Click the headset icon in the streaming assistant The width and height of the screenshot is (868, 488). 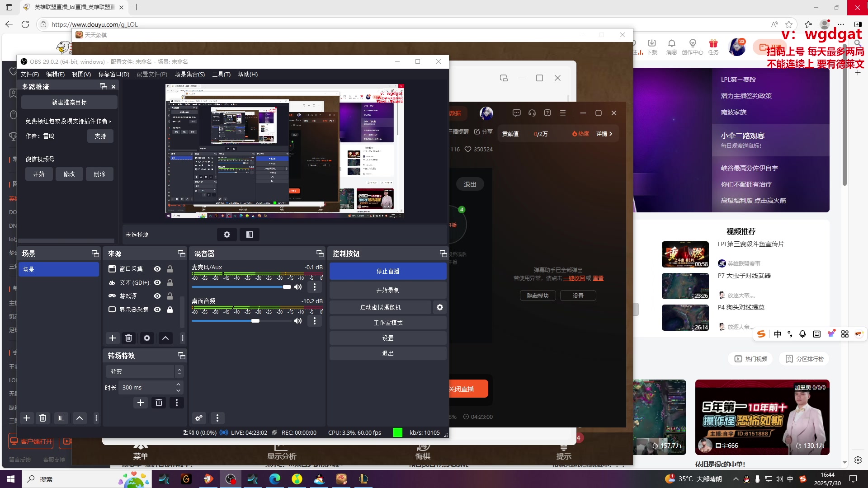tap(532, 113)
